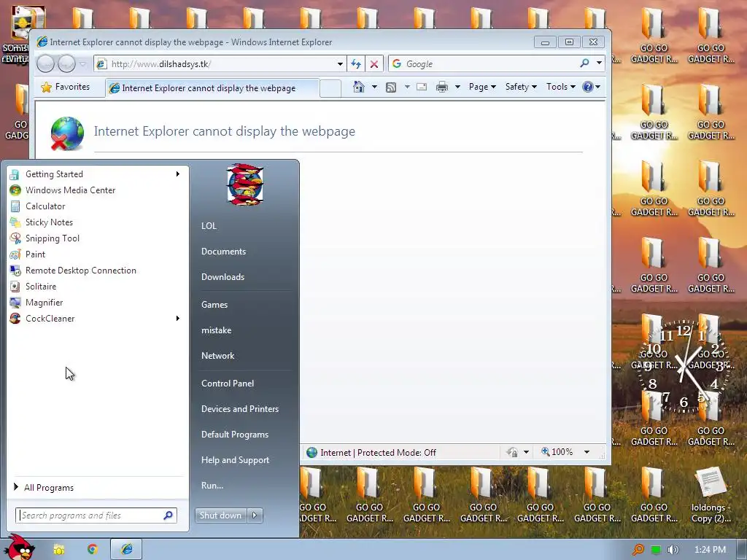
Task: Open Favorites in Internet Explorer
Action: pyautogui.click(x=66, y=87)
